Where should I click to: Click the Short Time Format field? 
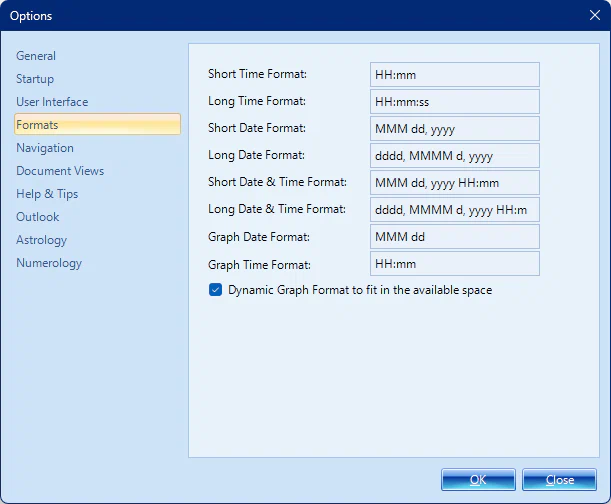coord(454,75)
